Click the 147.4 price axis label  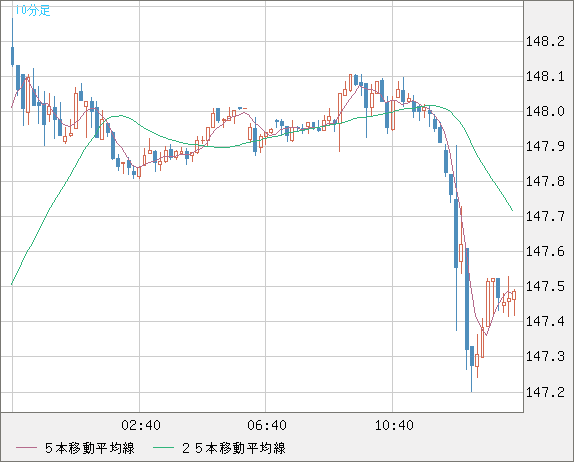tap(545, 321)
